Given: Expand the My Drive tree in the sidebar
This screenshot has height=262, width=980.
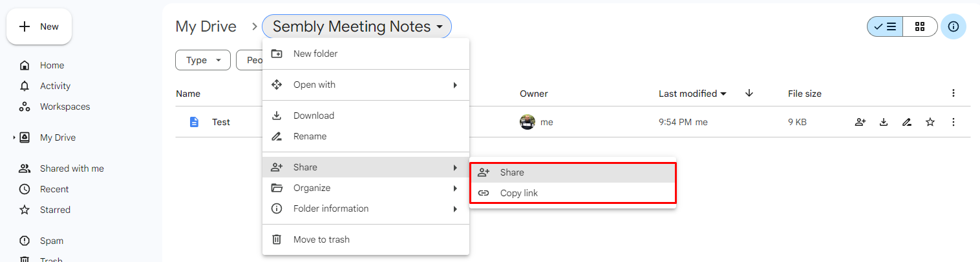Looking at the screenshot, I should (14, 137).
